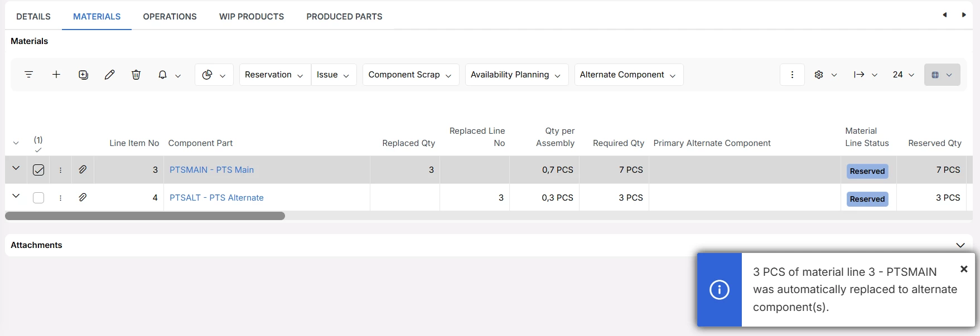The width and height of the screenshot is (980, 336).
Task: Click the bell notification icon
Action: (x=162, y=75)
